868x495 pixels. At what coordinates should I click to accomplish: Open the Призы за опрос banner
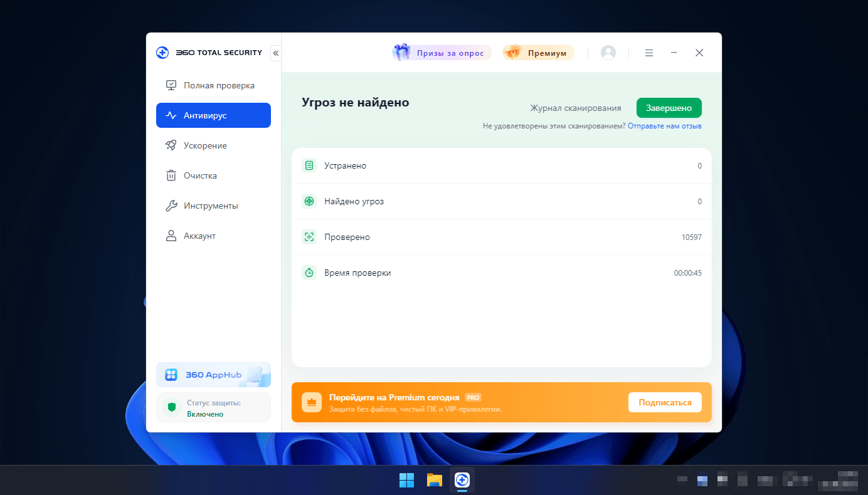pos(442,53)
